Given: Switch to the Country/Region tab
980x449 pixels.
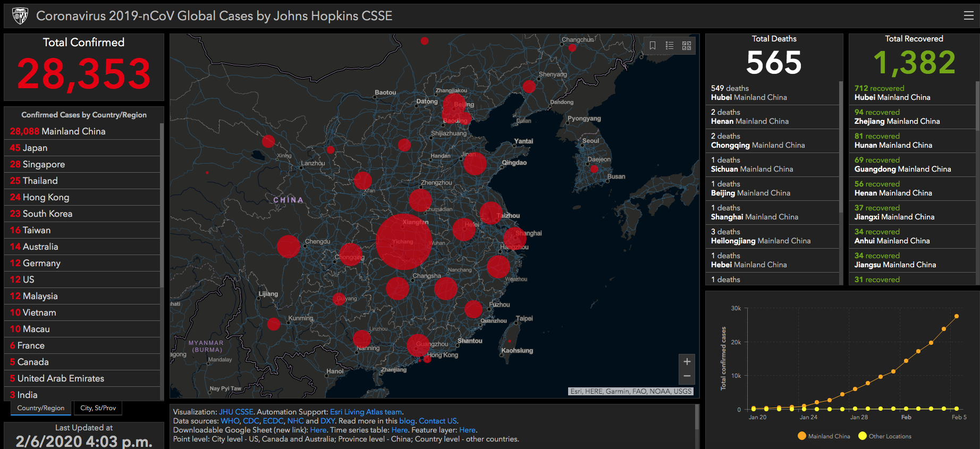Looking at the screenshot, I should click(x=41, y=408).
